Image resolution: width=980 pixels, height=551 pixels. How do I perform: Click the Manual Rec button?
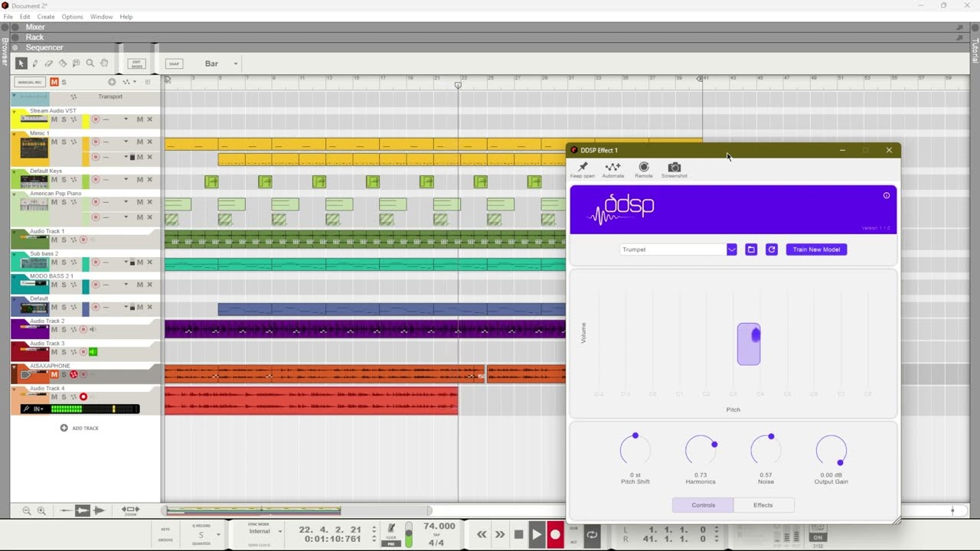click(x=31, y=82)
